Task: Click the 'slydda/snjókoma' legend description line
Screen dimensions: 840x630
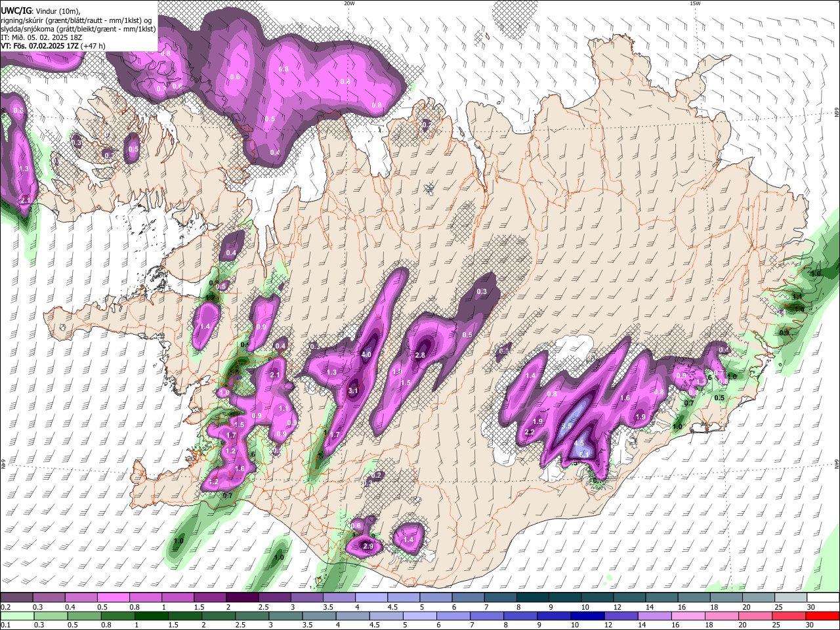Action: [77, 29]
